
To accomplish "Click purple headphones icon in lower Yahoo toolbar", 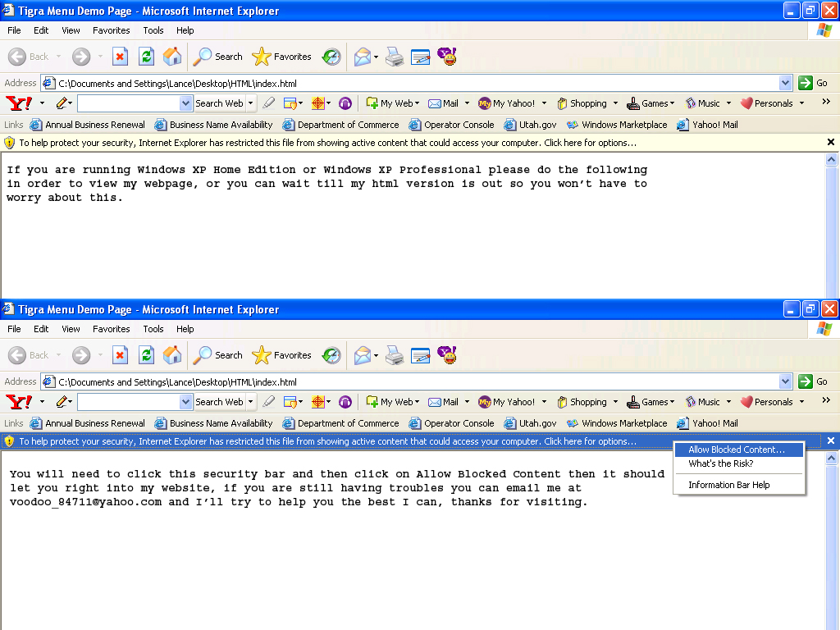I will 345,401.
